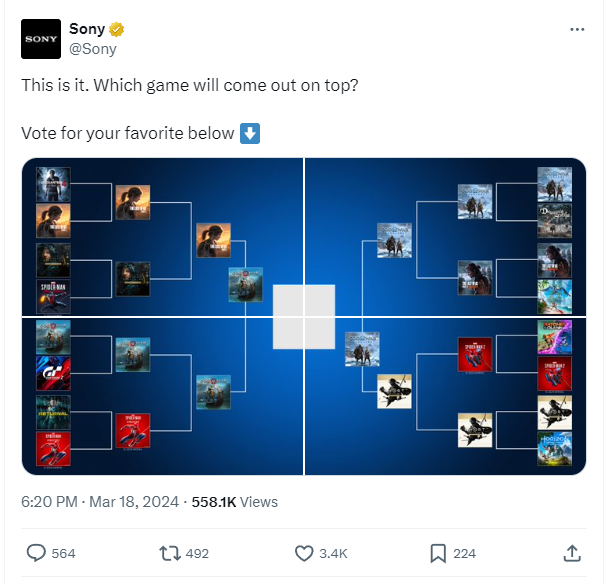Viewport: 615px width, 584px height.
Task: Open the bracket image at blank center square
Action: click(x=304, y=317)
